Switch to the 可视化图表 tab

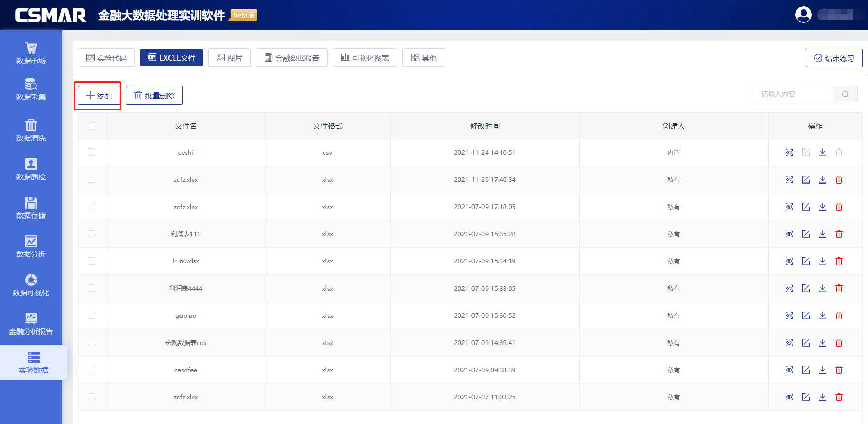click(x=365, y=58)
